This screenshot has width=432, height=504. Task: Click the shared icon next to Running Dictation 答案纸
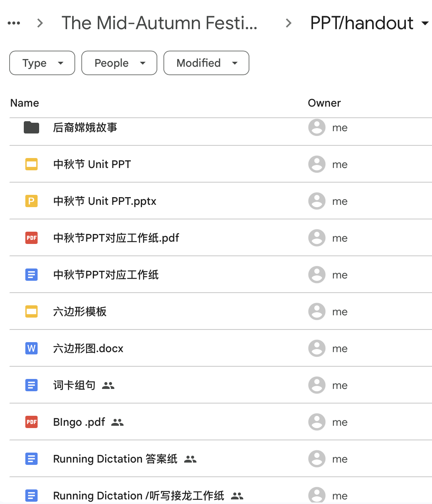click(190, 459)
